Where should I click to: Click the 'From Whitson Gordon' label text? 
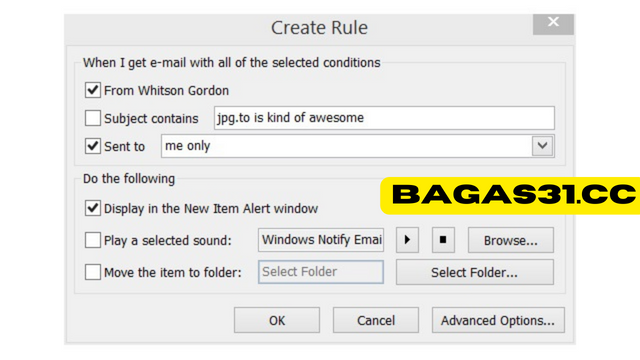click(x=167, y=90)
